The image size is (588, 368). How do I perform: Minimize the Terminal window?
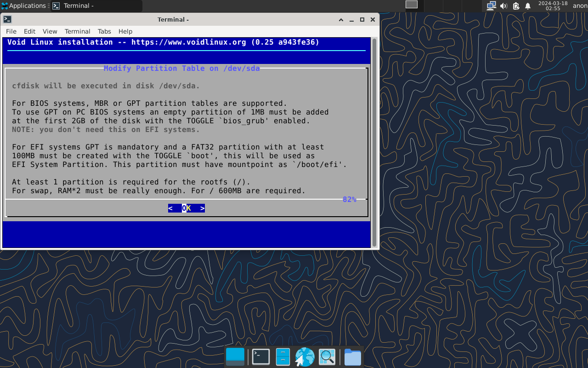(x=352, y=19)
